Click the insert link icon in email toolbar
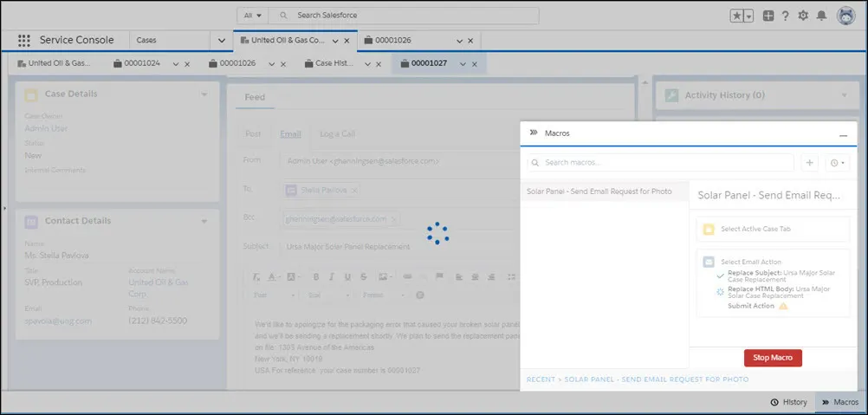 click(407, 276)
